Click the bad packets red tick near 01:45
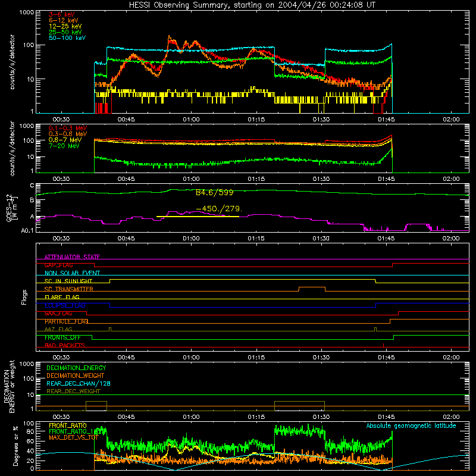 [x=383, y=345]
